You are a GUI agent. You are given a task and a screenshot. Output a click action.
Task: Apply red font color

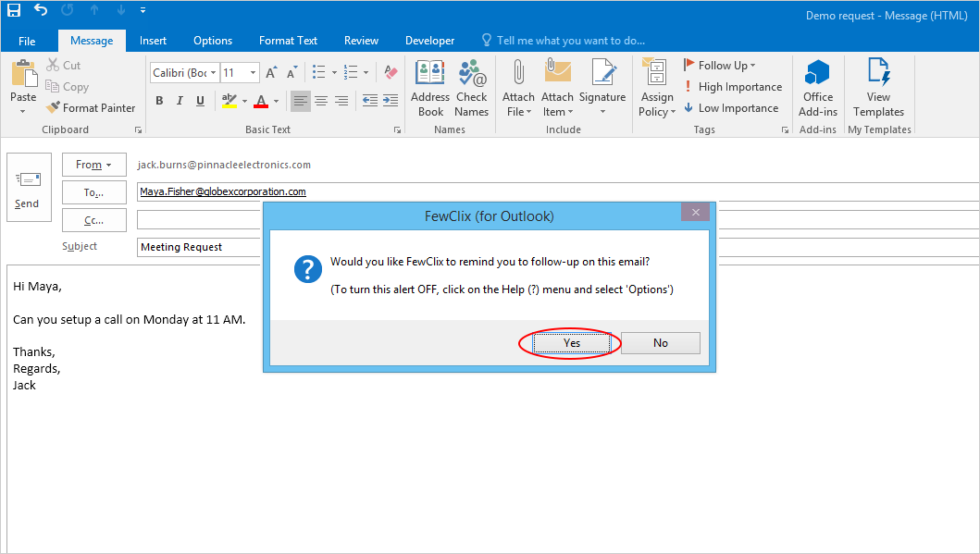click(261, 101)
